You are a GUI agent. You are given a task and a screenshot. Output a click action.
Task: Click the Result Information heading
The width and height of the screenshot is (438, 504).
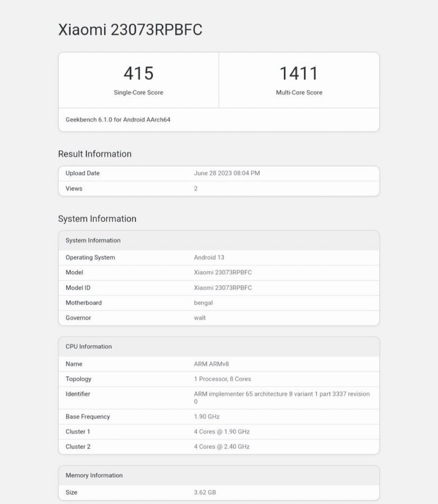point(94,154)
